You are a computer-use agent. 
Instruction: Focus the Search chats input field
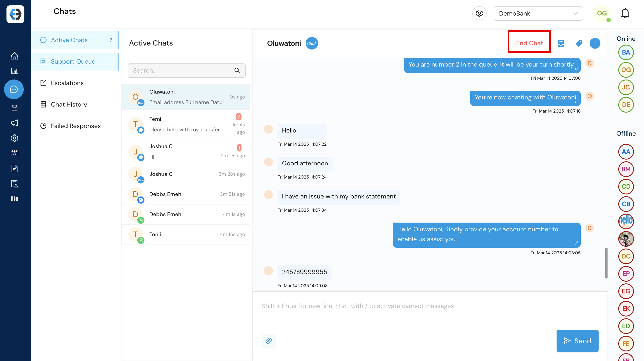[186, 71]
